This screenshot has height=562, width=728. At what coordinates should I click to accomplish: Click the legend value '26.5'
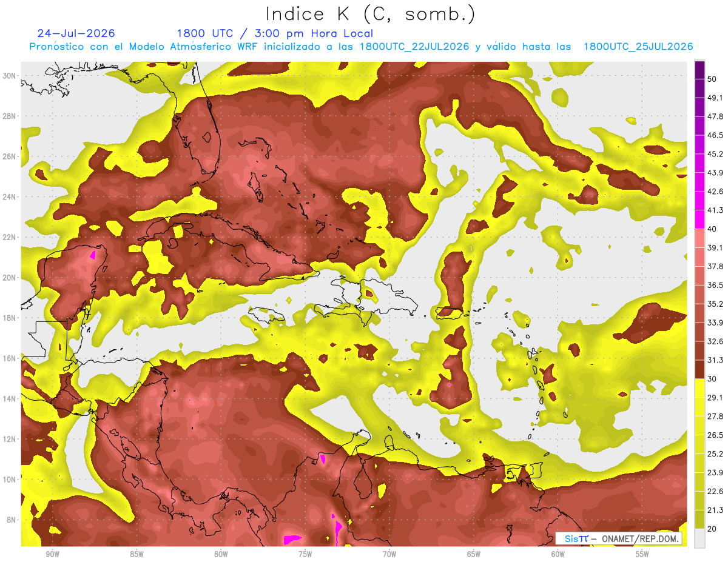[x=715, y=435]
